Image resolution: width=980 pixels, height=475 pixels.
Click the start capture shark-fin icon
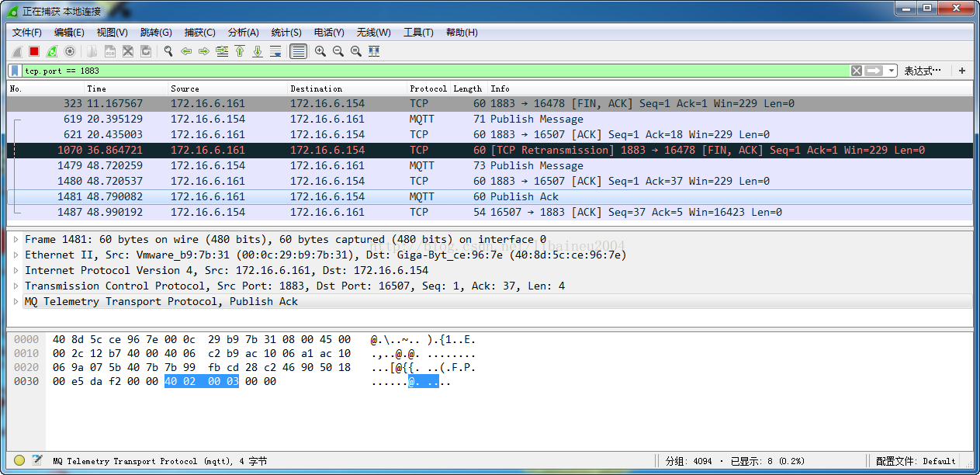coord(16,51)
